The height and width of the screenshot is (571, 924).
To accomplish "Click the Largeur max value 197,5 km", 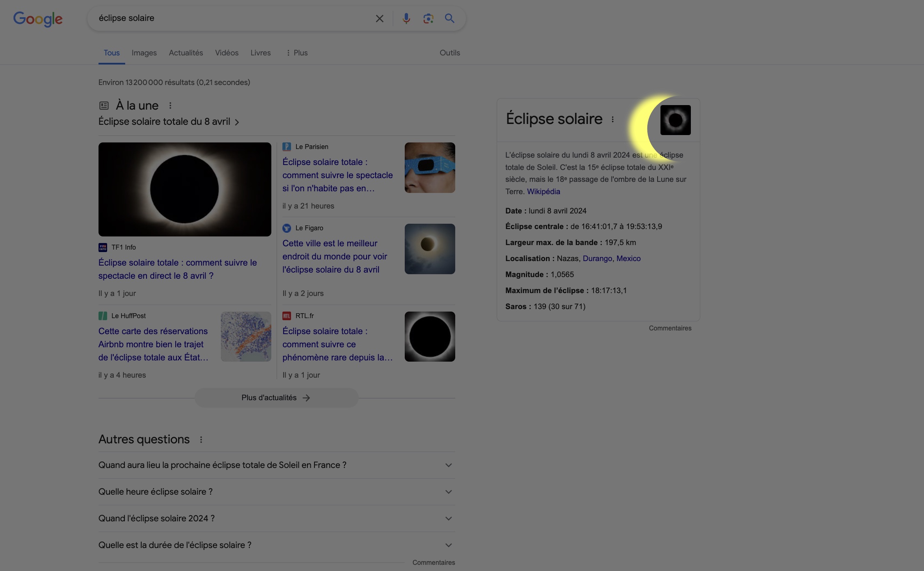I will 620,243.
